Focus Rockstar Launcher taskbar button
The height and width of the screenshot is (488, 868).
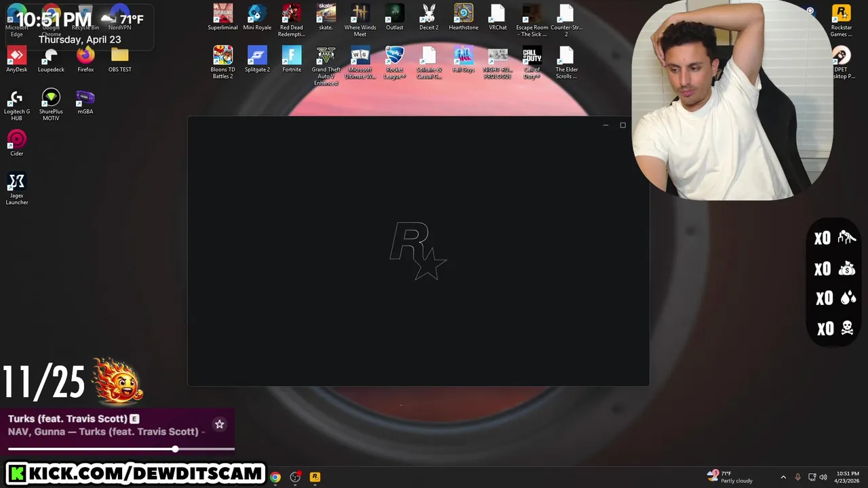[315, 477]
